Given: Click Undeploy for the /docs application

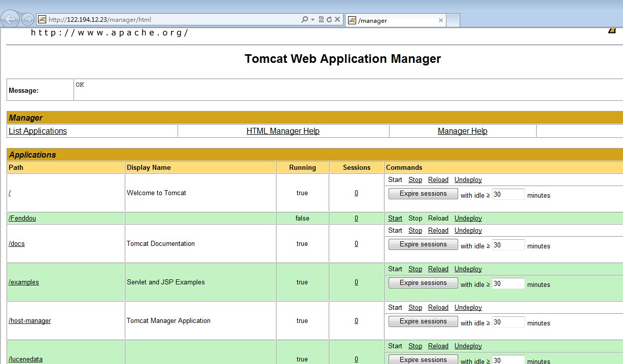Looking at the screenshot, I should [468, 230].
